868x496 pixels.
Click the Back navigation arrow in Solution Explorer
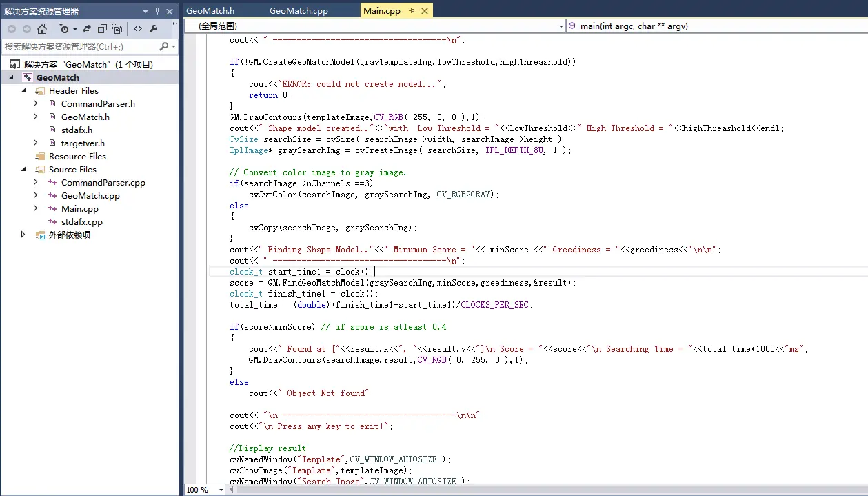(x=11, y=29)
